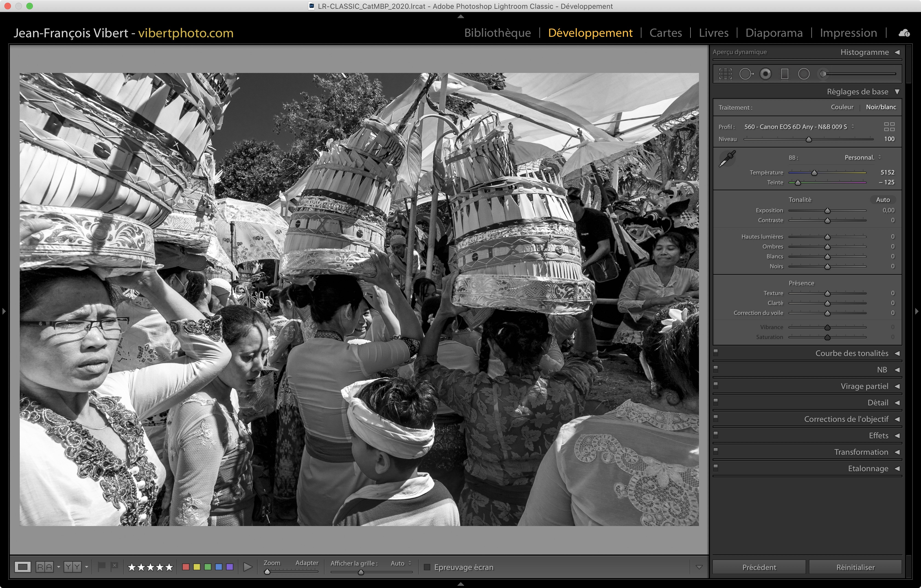
Task: Click the Réinitialiser button
Action: tap(855, 567)
